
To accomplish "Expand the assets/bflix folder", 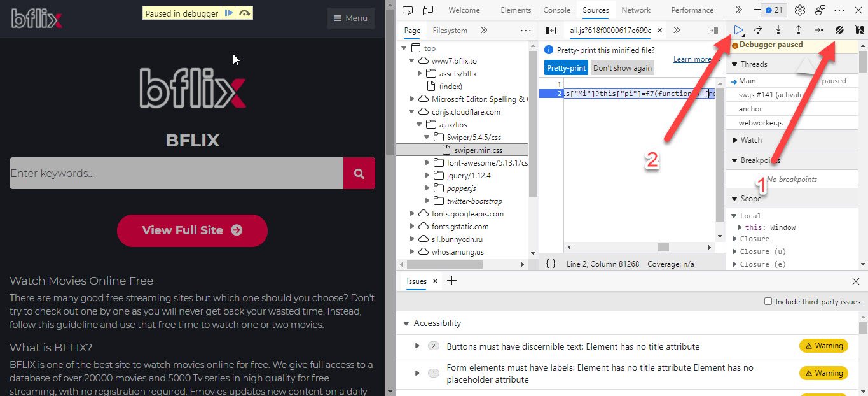I will coord(420,74).
